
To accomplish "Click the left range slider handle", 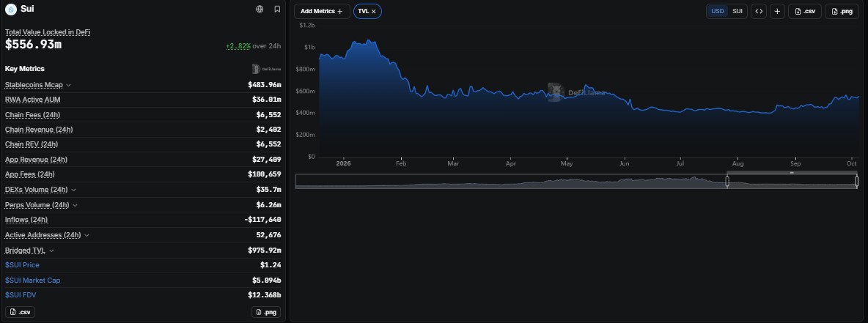I will pos(727,182).
